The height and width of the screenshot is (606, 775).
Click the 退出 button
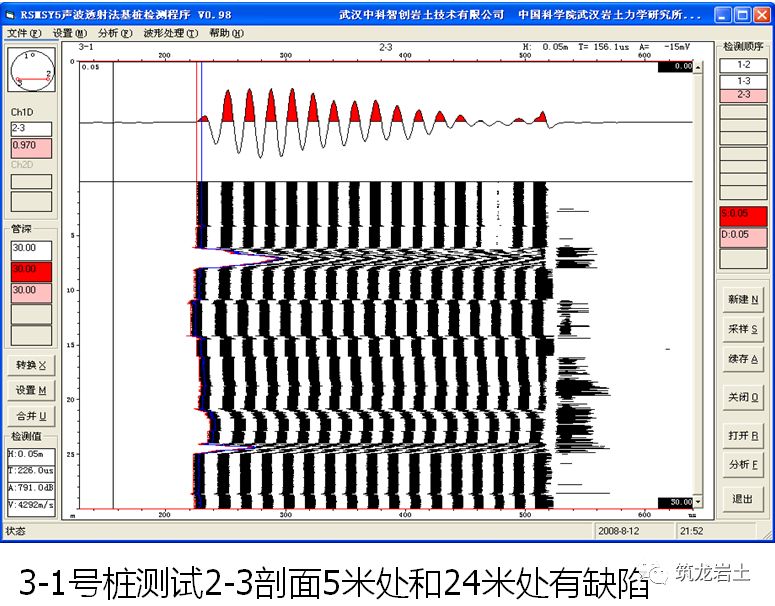(x=742, y=499)
